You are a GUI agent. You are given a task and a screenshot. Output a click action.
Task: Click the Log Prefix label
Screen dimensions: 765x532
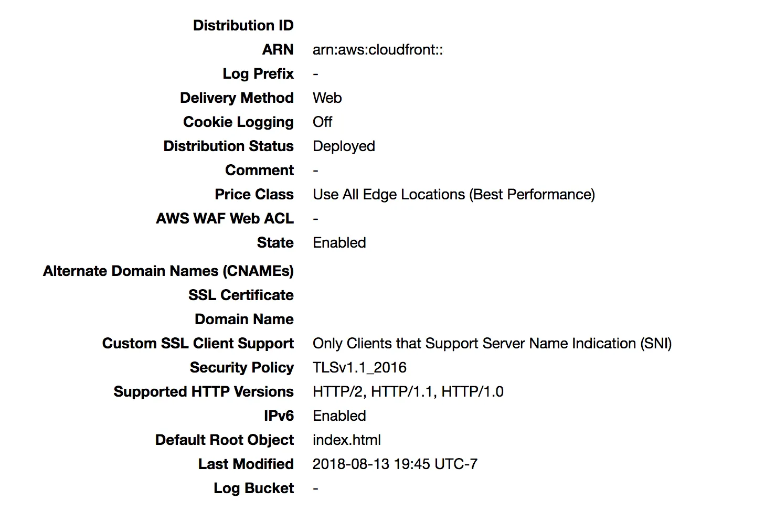pyautogui.click(x=258, y=74)
